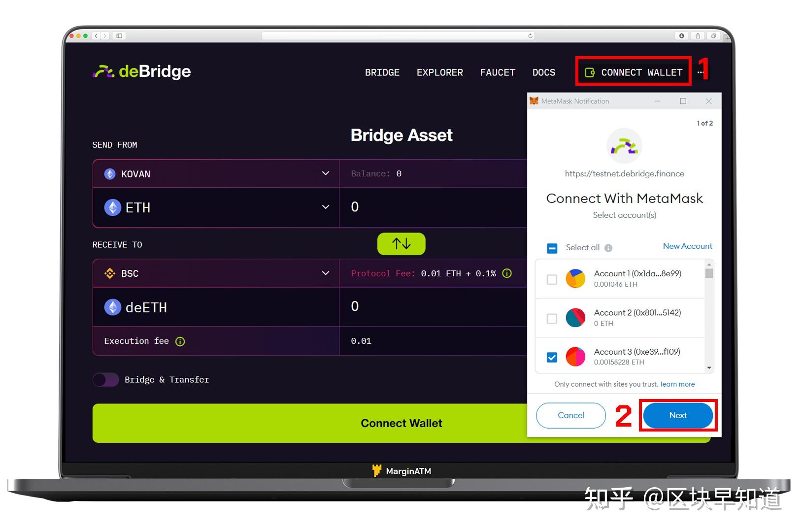
Task: Click the green Connect Wallet button
Action: tap(401, 423)
